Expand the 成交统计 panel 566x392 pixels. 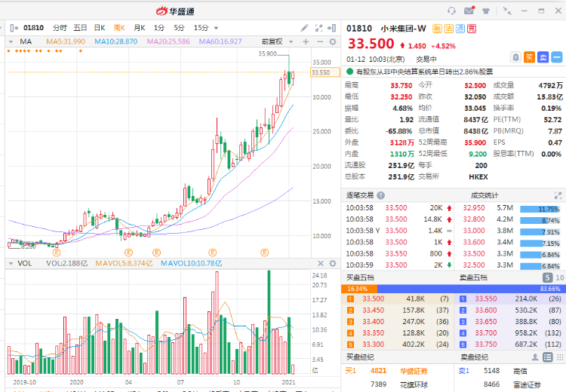pyautogui.click(x=558, y=195)
